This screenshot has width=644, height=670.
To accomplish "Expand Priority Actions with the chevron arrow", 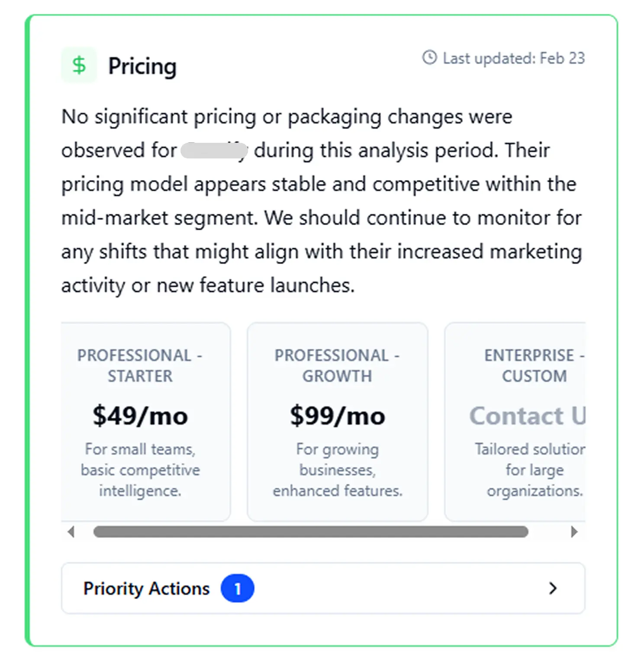I will click(x=552, y=588).
